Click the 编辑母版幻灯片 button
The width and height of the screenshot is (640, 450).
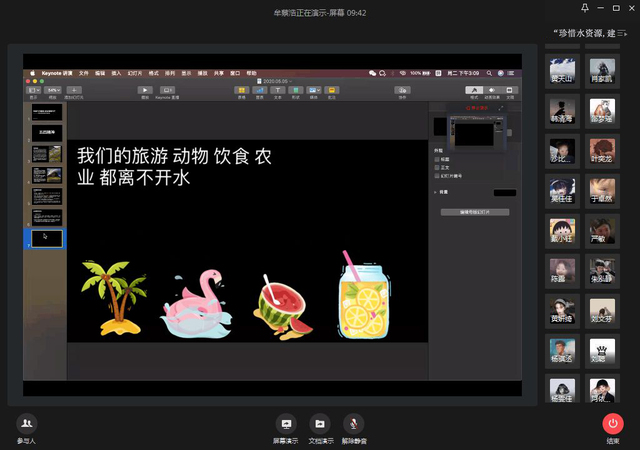tap(475, 212)
